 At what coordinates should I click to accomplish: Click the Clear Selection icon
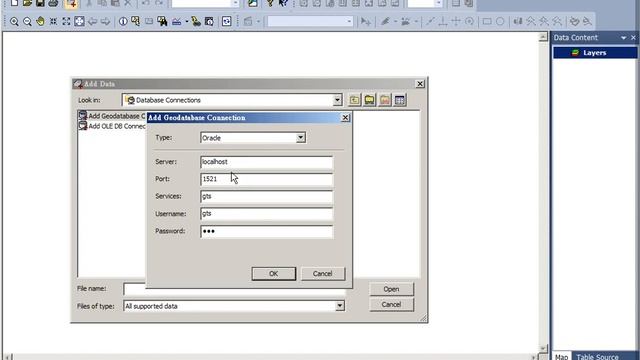click(x=149, y=21)
